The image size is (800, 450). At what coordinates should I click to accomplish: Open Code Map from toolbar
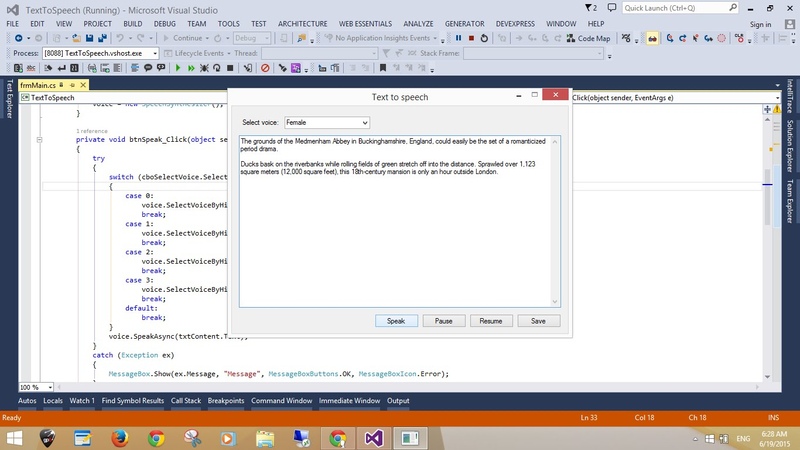[588, 38]
